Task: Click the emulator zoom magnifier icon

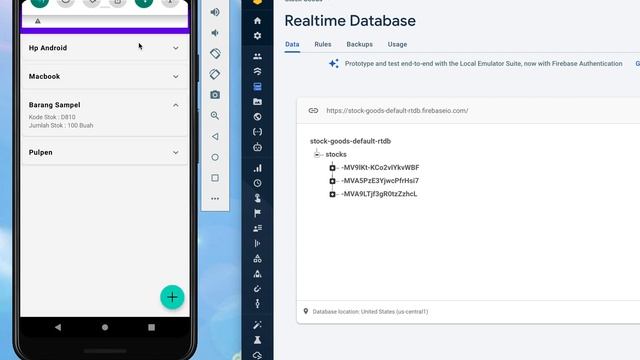Action: [215, 116]
